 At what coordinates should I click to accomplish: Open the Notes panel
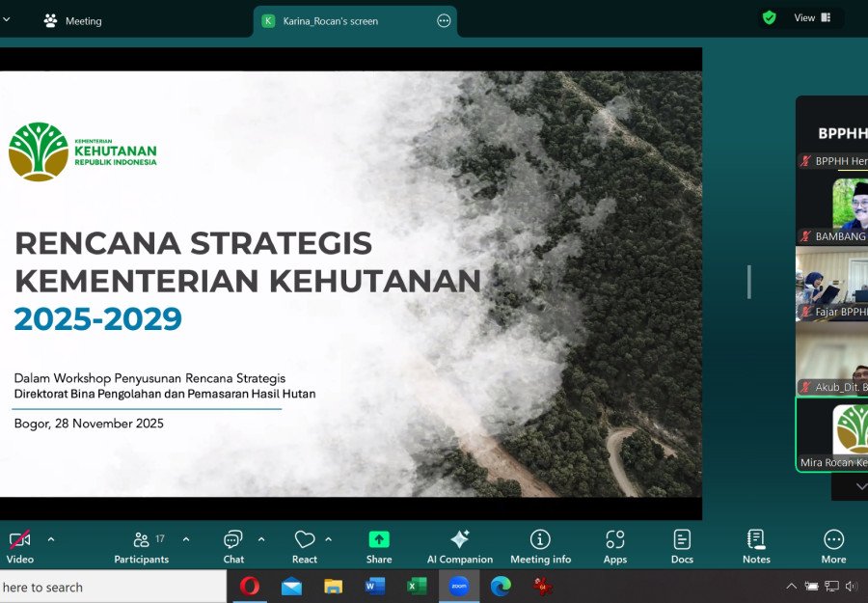756,546
